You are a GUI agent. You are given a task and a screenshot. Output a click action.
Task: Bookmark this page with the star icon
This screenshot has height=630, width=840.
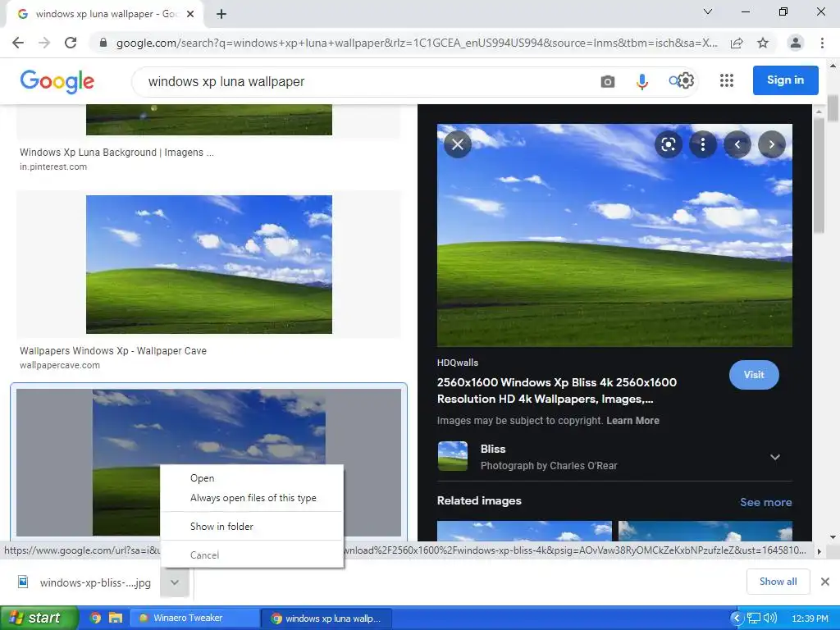(x=763, y=43)
